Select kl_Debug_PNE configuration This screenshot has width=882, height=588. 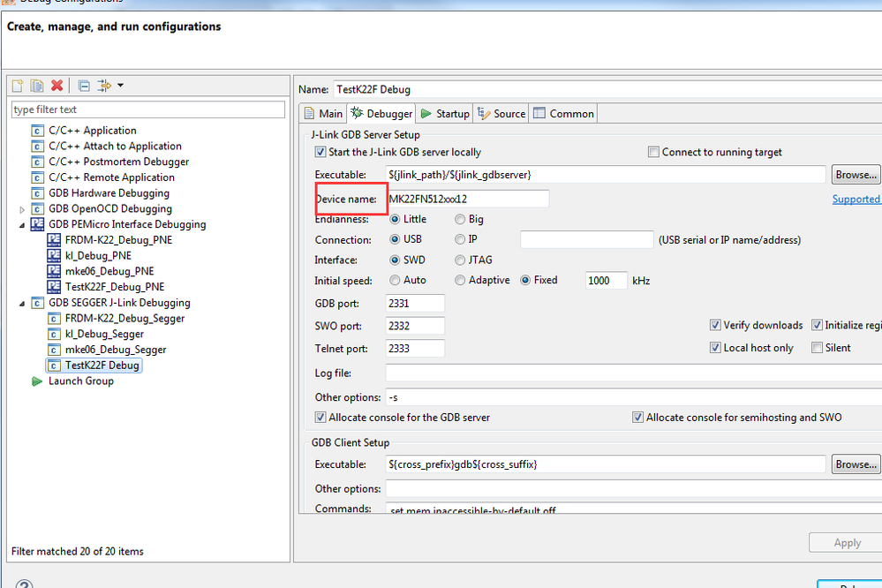(x=98, y=256)
